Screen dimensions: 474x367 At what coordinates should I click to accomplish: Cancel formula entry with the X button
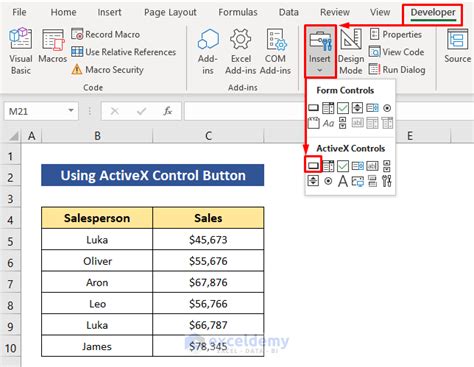point(115,111)
